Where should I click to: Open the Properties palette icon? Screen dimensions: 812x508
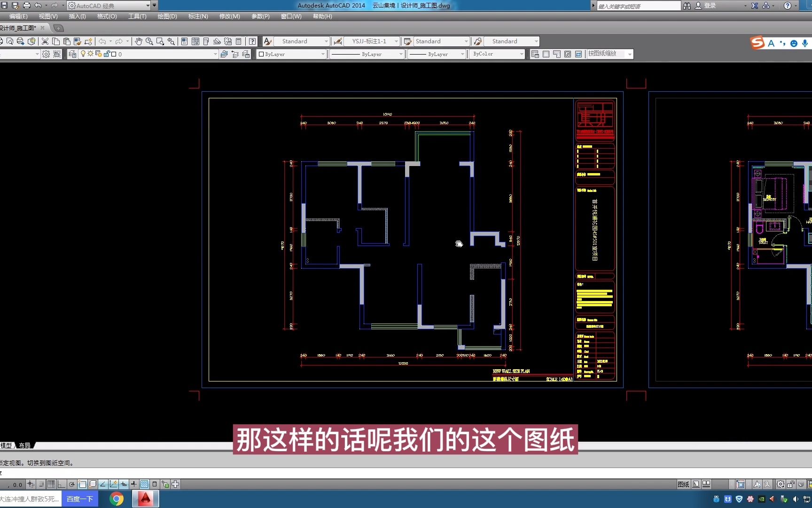tap(185, 41)
